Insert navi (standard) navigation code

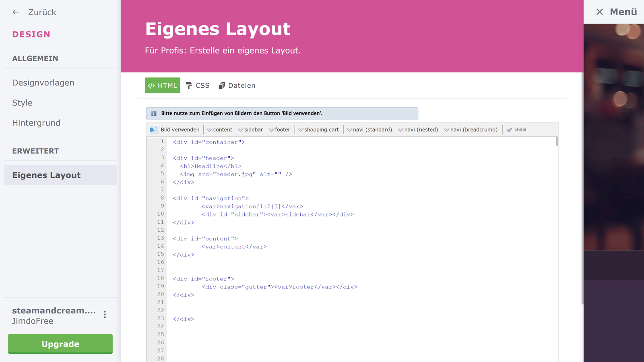369,130
